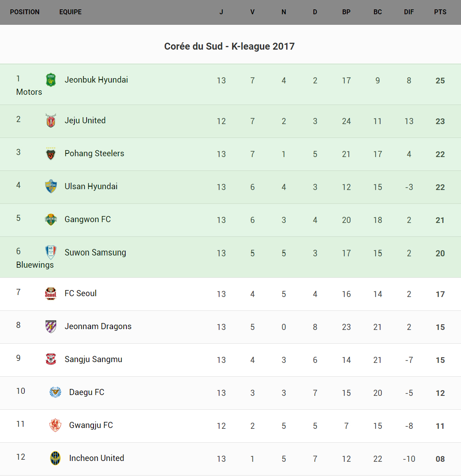Open the Pohang Steelers team link

point(94,154)
